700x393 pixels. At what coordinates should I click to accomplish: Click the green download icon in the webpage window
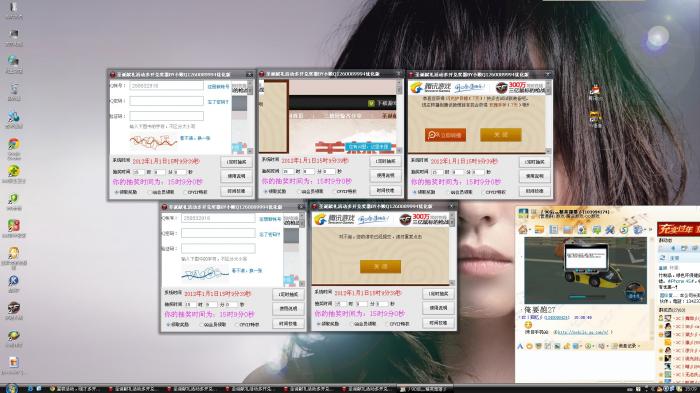coord(371,103)
